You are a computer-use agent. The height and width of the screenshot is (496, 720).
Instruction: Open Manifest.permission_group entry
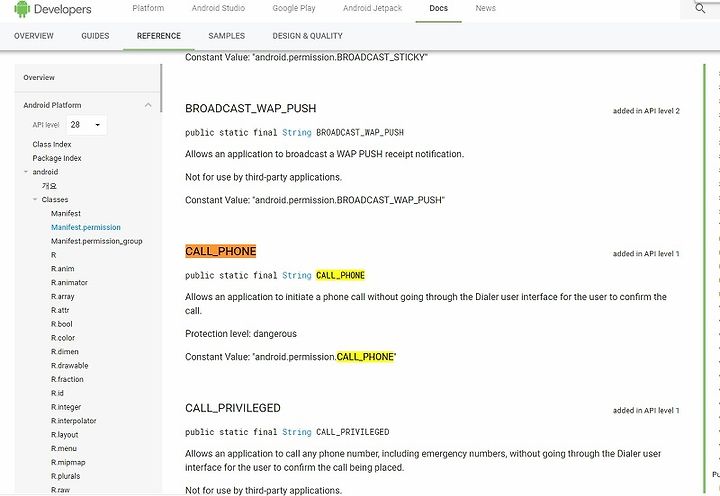[97, 241]
